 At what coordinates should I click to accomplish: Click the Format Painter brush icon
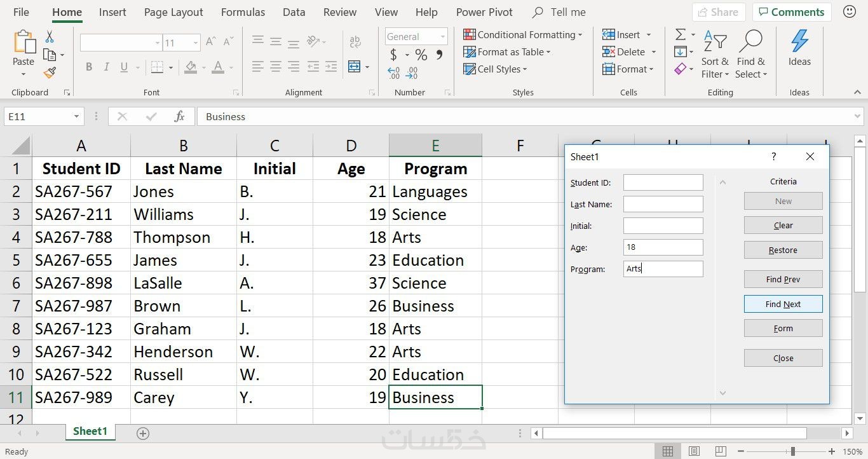[x=50, y=72]
